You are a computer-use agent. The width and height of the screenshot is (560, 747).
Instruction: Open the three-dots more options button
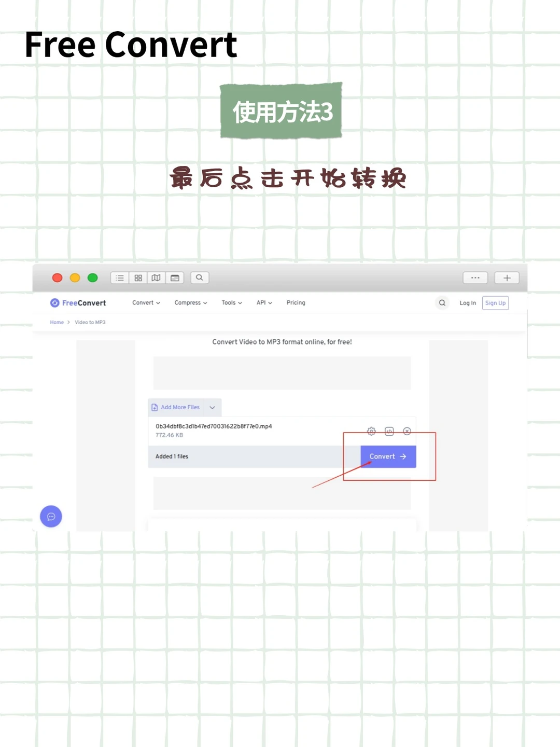(x=475, y=278)
